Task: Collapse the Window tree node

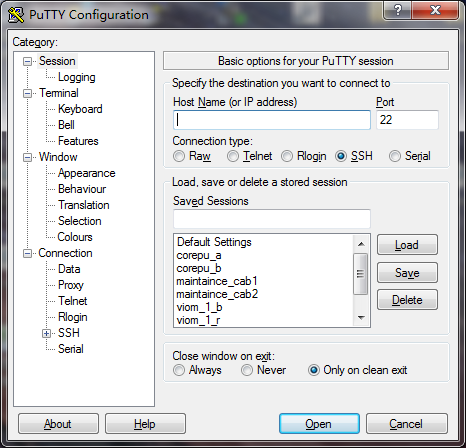Action: click(27, 157)
